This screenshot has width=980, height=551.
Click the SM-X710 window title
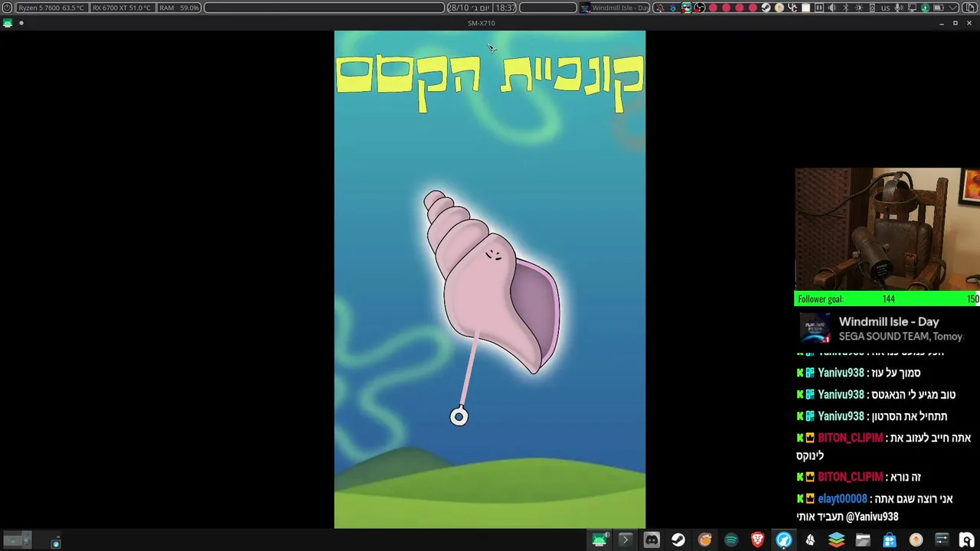click(482, 23)
